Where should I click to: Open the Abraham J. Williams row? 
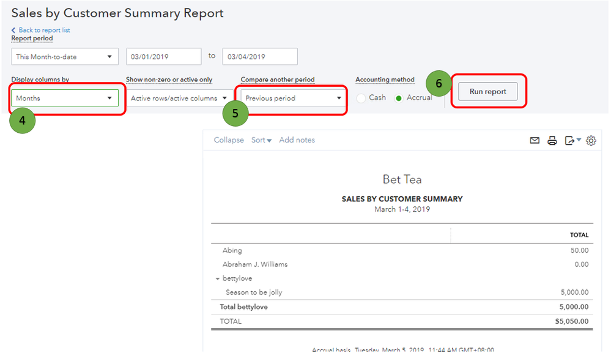255,264
